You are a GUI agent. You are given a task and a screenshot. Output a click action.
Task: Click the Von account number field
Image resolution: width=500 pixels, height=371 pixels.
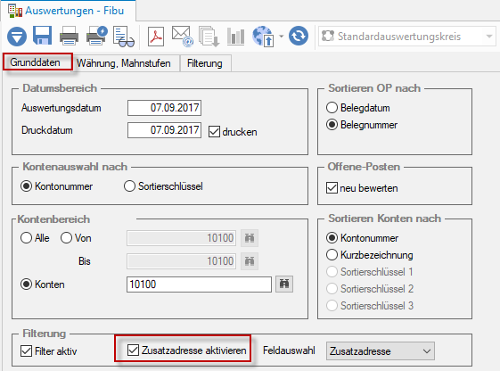(x=181, y=238)
